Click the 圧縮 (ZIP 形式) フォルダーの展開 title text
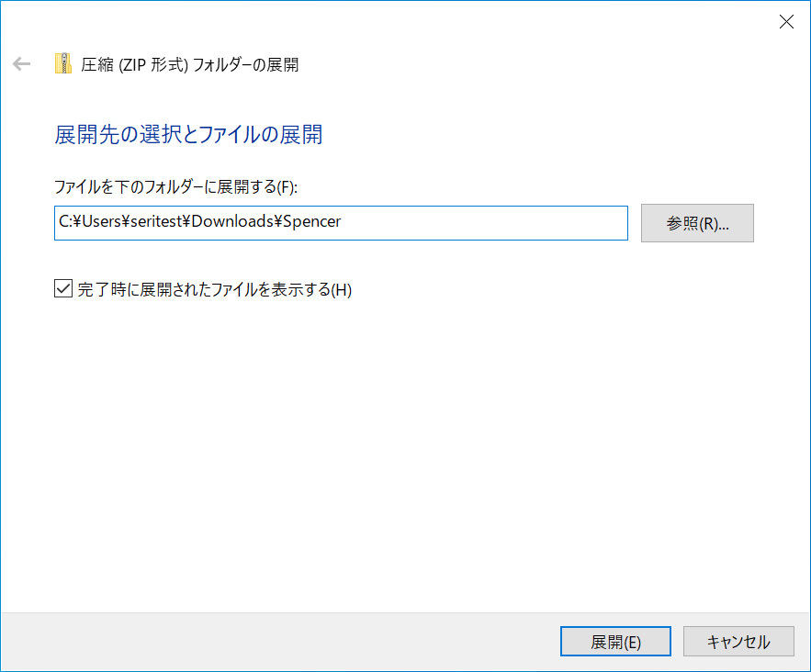811x672 pixels. (190, 64)
